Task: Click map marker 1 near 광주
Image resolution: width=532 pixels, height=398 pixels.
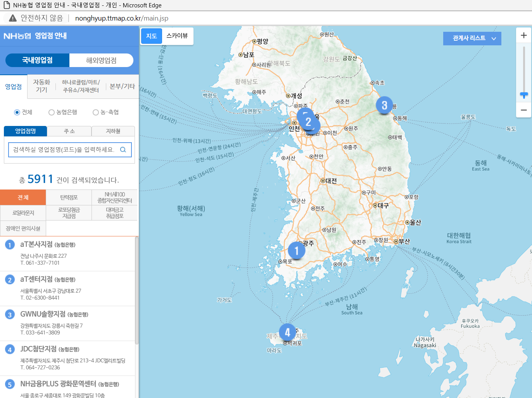Action: 297,250
